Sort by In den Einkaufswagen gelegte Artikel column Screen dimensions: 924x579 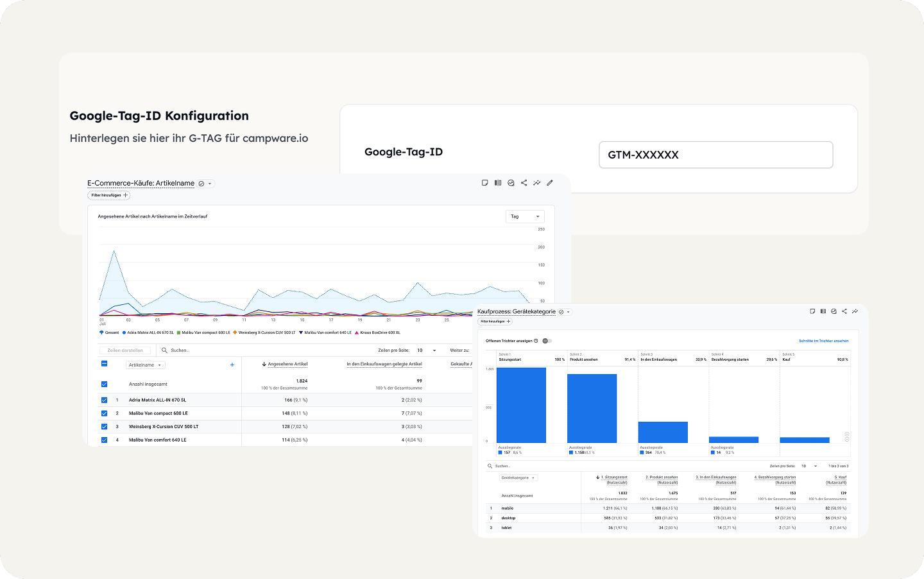click(x=384, y=364)
